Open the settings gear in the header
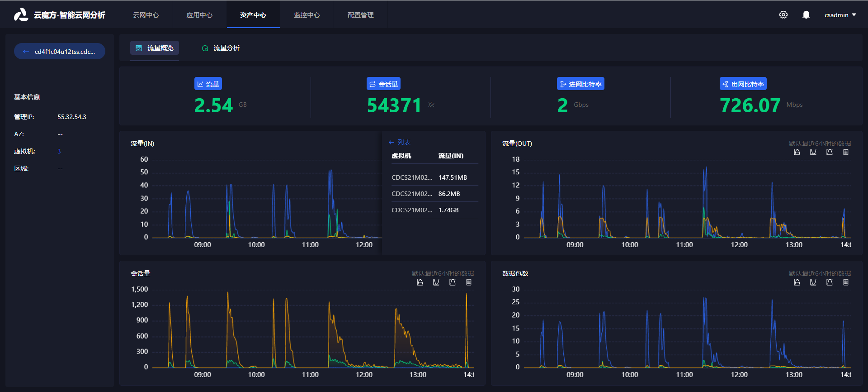 point(783,15)
